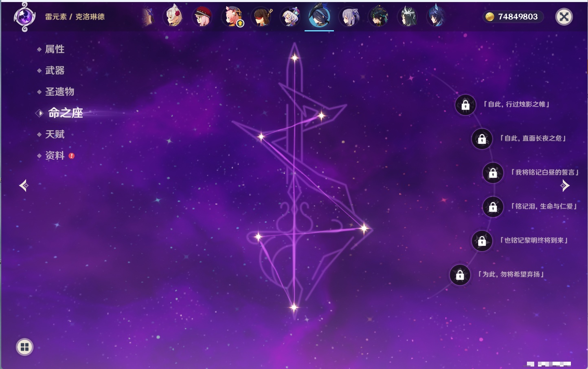Viewport: 588px width, 369px height.
Task: Open the 属性 attributes page
Action: pyautogui.click(x=55, y=49)
